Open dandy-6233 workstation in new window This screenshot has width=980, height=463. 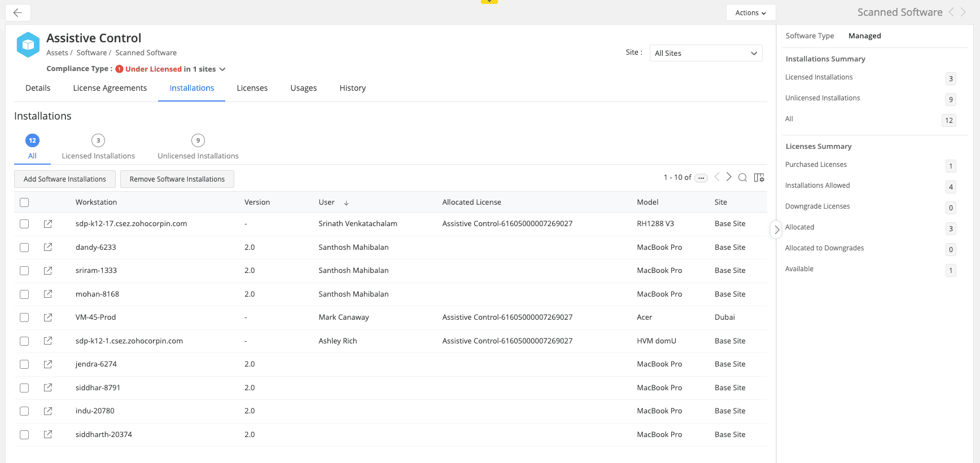pos(48,247)
